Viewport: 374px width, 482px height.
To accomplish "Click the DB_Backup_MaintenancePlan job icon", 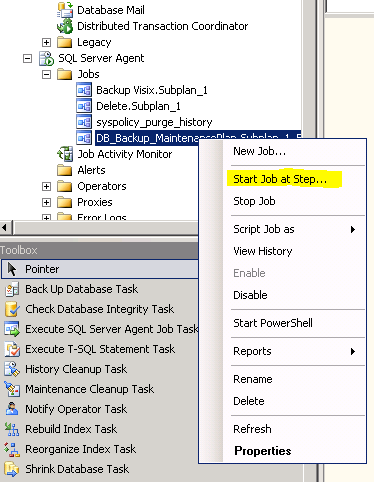I will point(84,138).
